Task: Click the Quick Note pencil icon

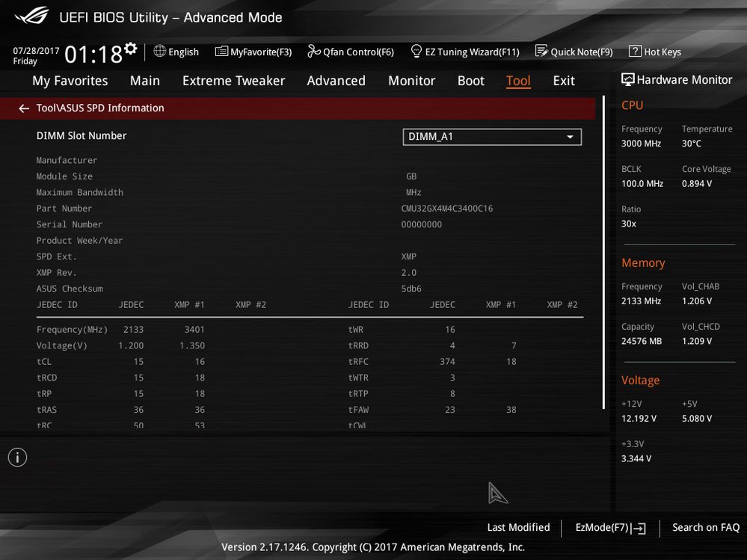Action: tap(541, 51)
